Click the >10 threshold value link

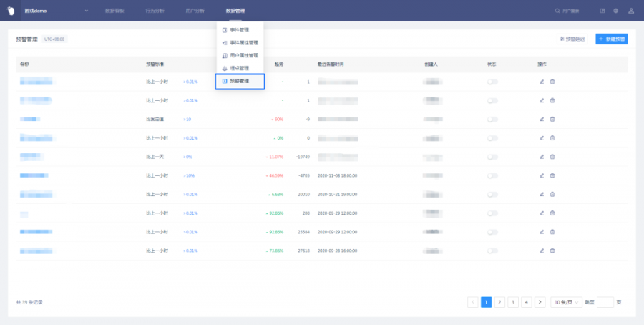(x=187, y=119)
